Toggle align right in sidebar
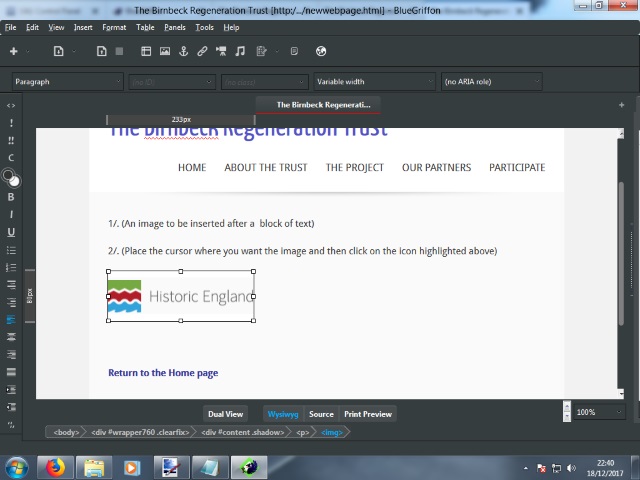Viewport: 640px width, 480px height. point(11,354)
